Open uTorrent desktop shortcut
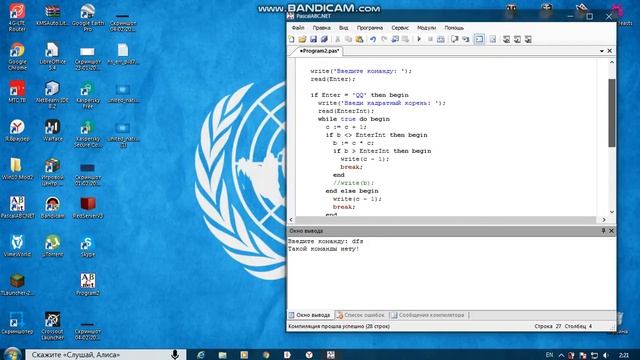Viewport: 640px width, 360px height. (x=52, y=246)
